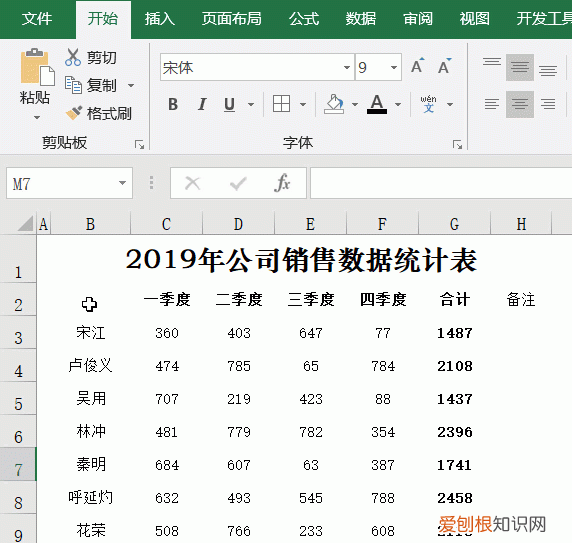
Task: Toggle Italic formatting
Action: point(201,104)
